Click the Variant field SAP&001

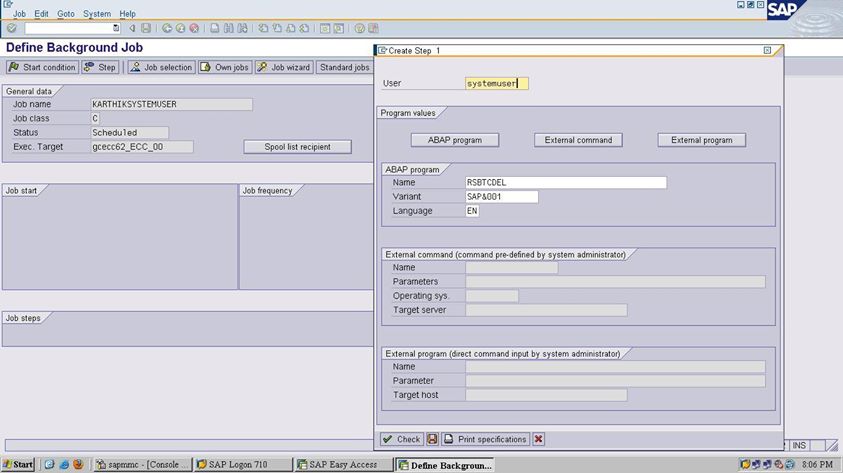pyautogui.click(x=502, y=197)
